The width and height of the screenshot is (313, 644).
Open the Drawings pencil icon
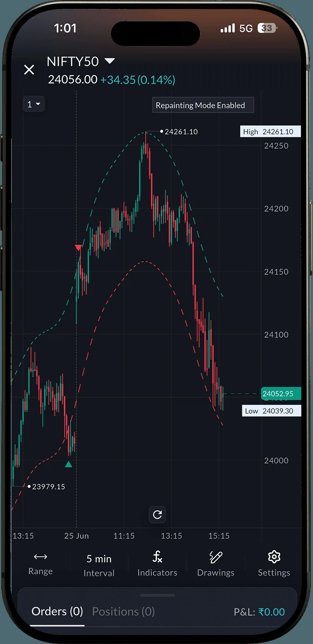click(x=216, y=557)
